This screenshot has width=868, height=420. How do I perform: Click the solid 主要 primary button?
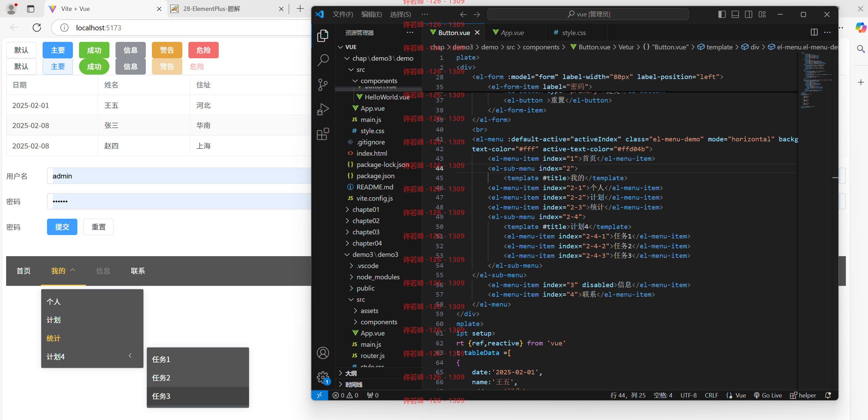click(x=58, y=50)
